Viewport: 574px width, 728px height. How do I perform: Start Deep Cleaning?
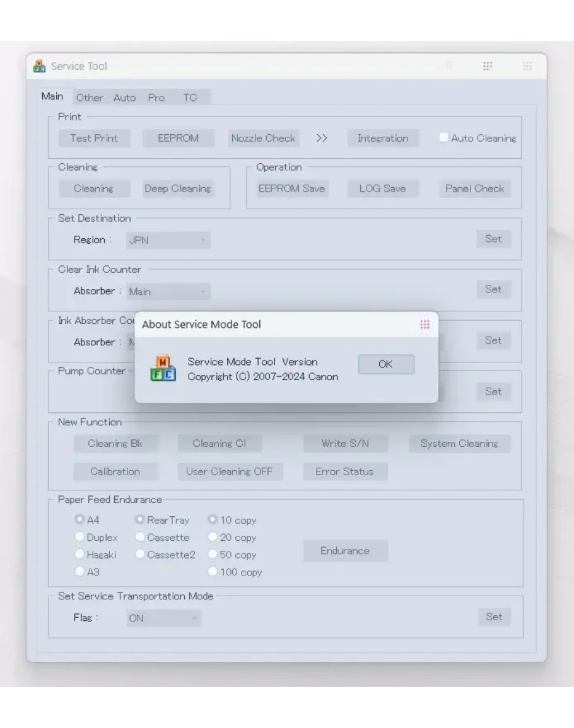[x=177, y=188]
